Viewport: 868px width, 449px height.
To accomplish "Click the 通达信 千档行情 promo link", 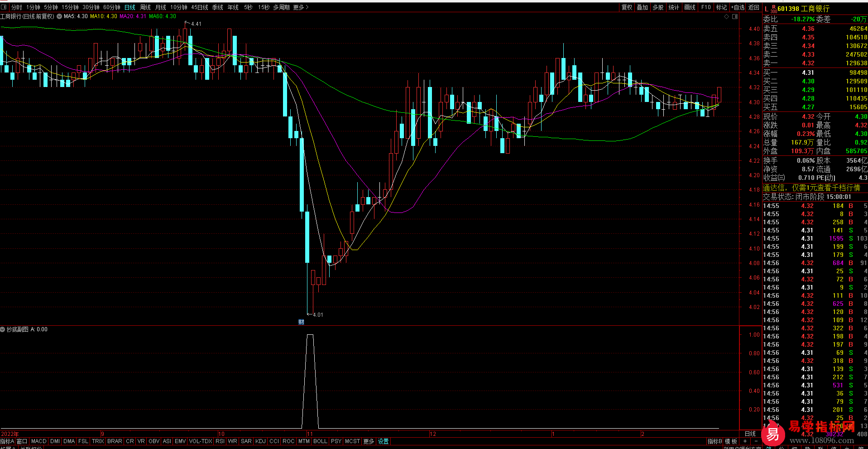I will (811, 188).
